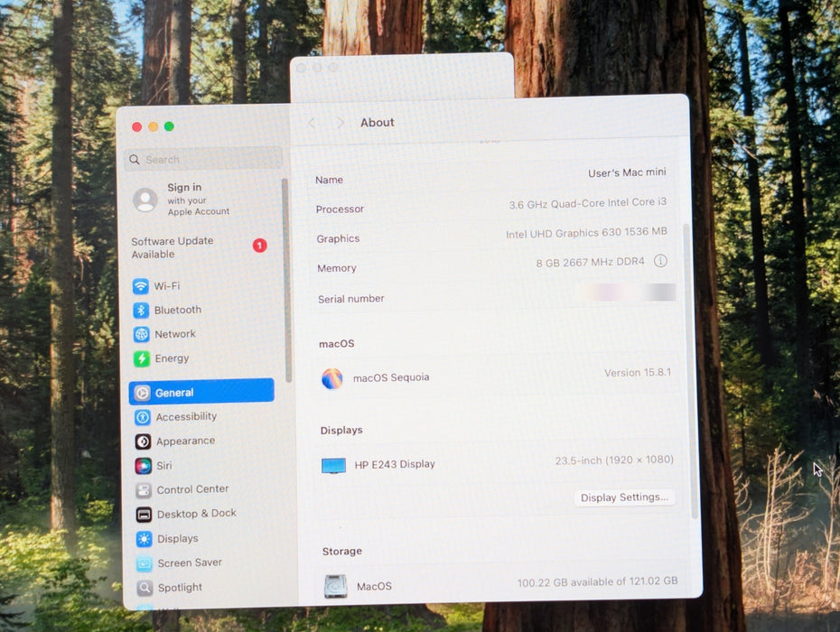Click the red update badge showing 1
This screenshot has width=840, height=632.
click(260, 246)
